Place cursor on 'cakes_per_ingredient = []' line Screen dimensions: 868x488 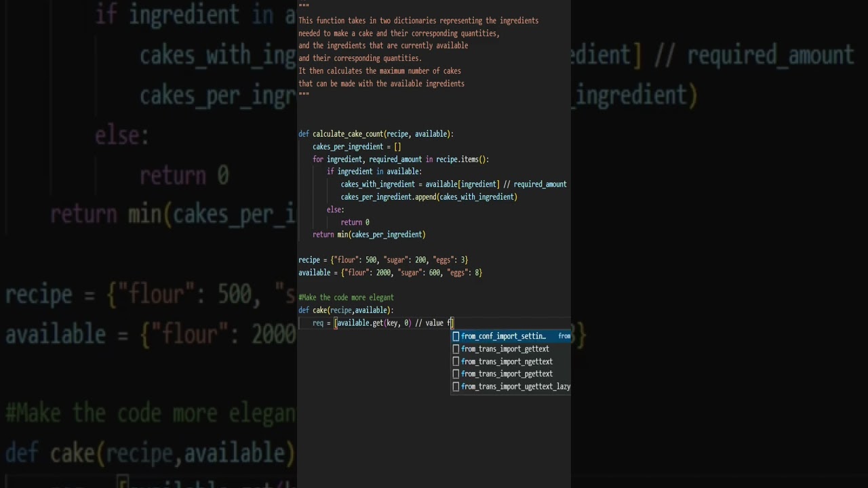point(357,146)
